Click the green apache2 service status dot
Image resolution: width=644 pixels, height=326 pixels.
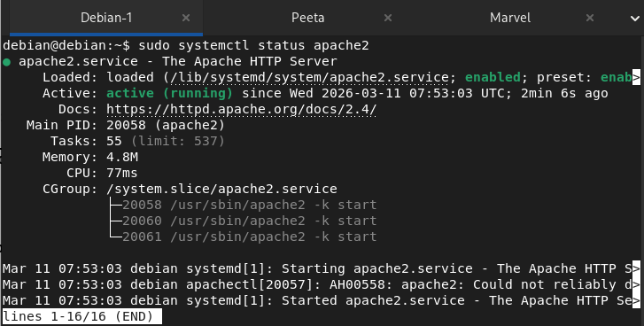point(6,62)
